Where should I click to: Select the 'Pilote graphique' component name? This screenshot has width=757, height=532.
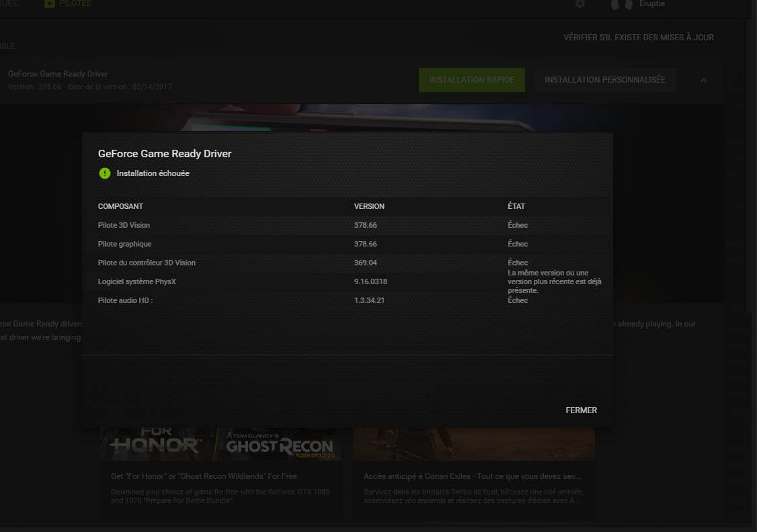tap(124, 244)
